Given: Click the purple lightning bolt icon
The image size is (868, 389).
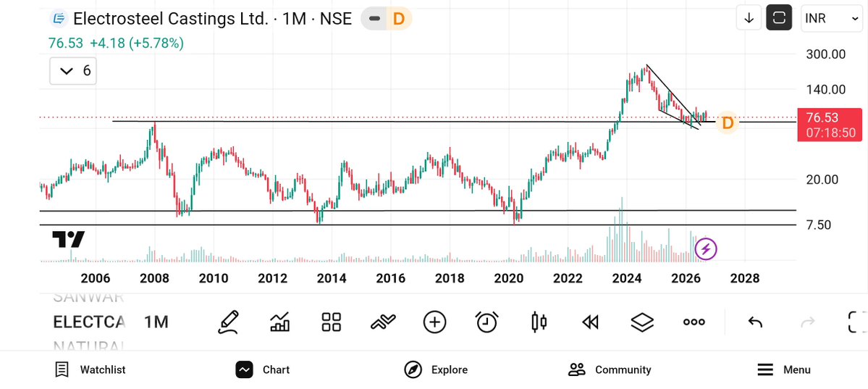Looking at the screenshot, I should (706, 248).
